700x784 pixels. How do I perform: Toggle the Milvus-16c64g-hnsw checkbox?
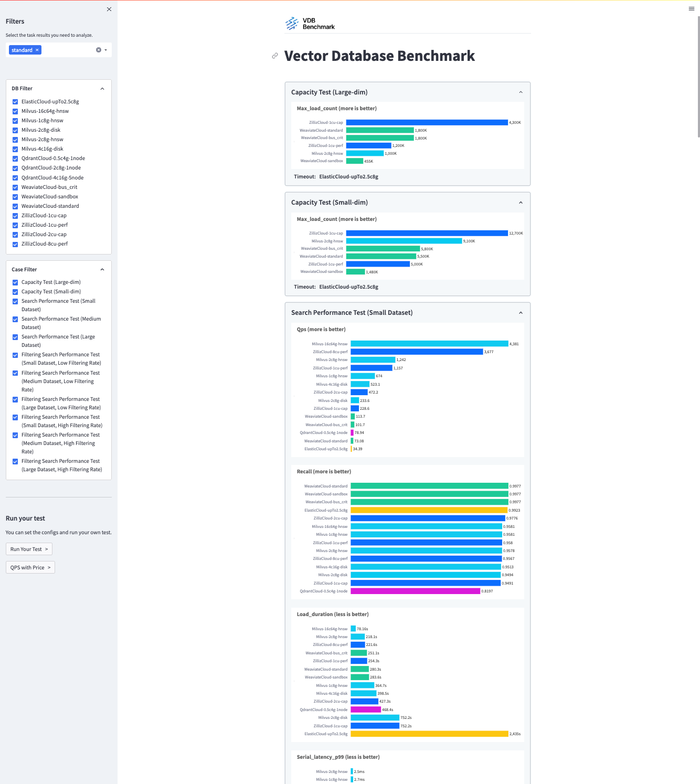click(x=15, y=111)
